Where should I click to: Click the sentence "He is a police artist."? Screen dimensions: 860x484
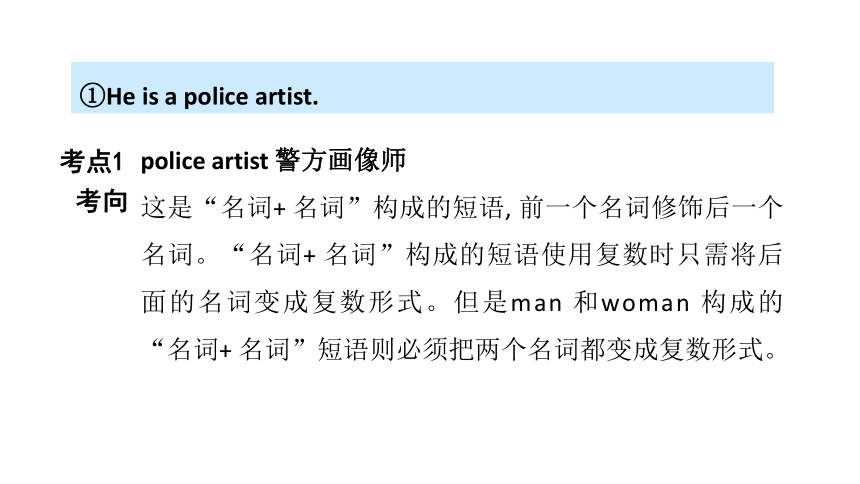[212, 97]
